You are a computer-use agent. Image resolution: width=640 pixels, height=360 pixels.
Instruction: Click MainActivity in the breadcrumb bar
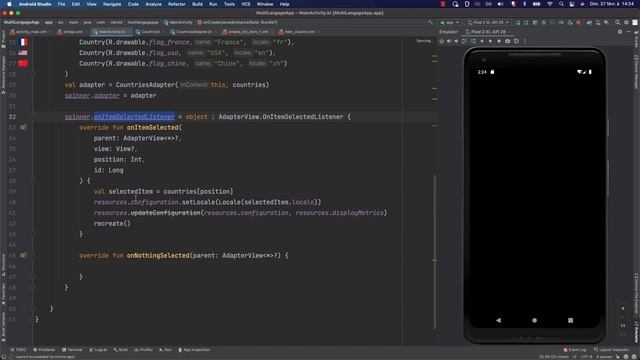click(x=178, y=22)
